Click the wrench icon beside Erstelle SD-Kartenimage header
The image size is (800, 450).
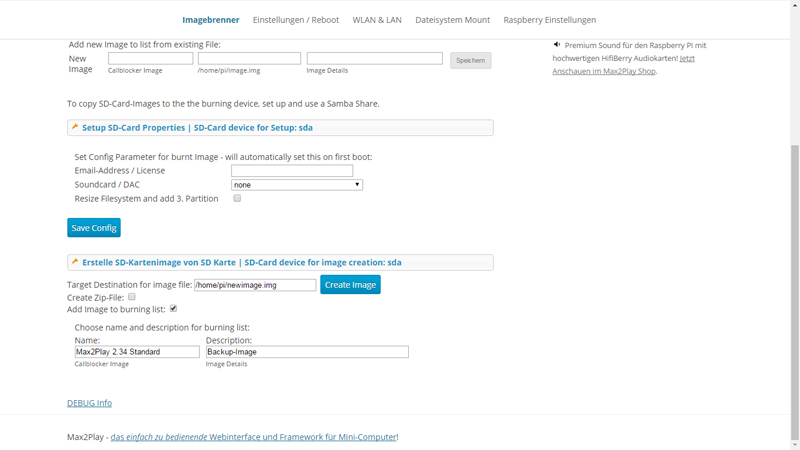point(75,262)
